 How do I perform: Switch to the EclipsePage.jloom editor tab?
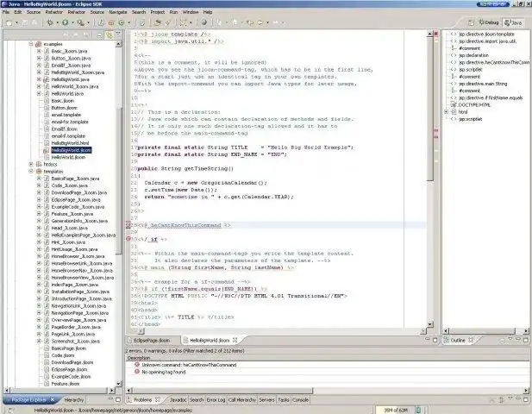click(150, 341)
